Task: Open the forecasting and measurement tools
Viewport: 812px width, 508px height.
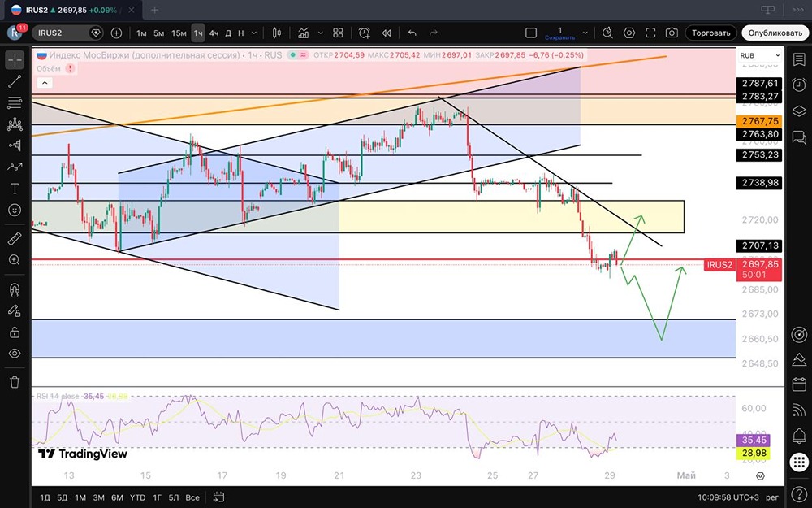Action: click(15, 145)
